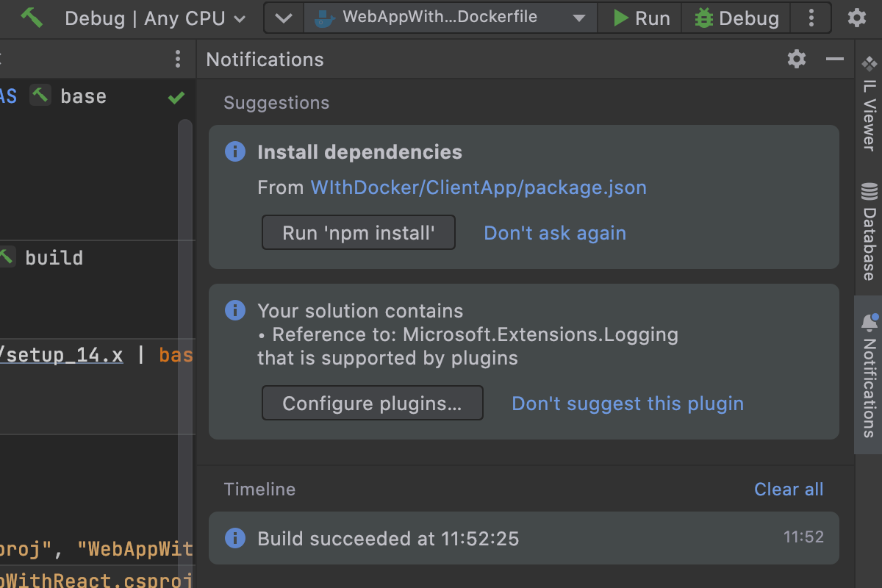Image resolution: width=882 pixels, height=588 pixels.
Task: Select the WebAppWith...Dockerfile run configuration dropdown
Action: tap(449, 18)
